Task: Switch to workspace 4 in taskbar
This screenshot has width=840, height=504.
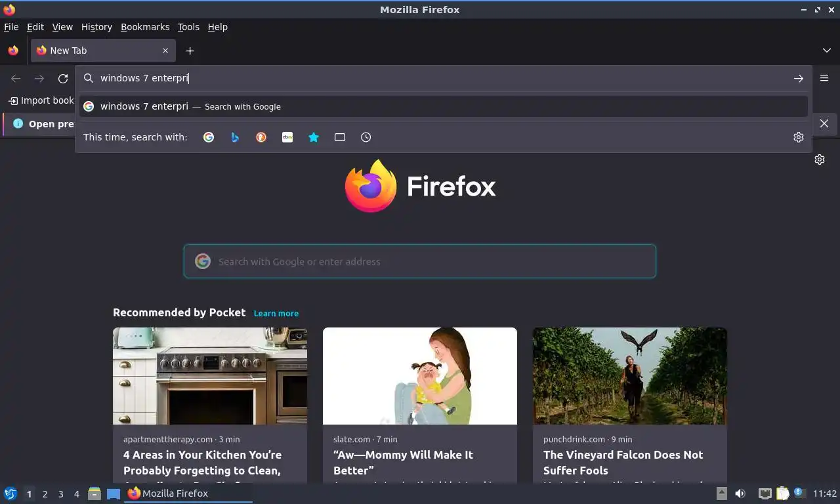Action: click(77, 494)
